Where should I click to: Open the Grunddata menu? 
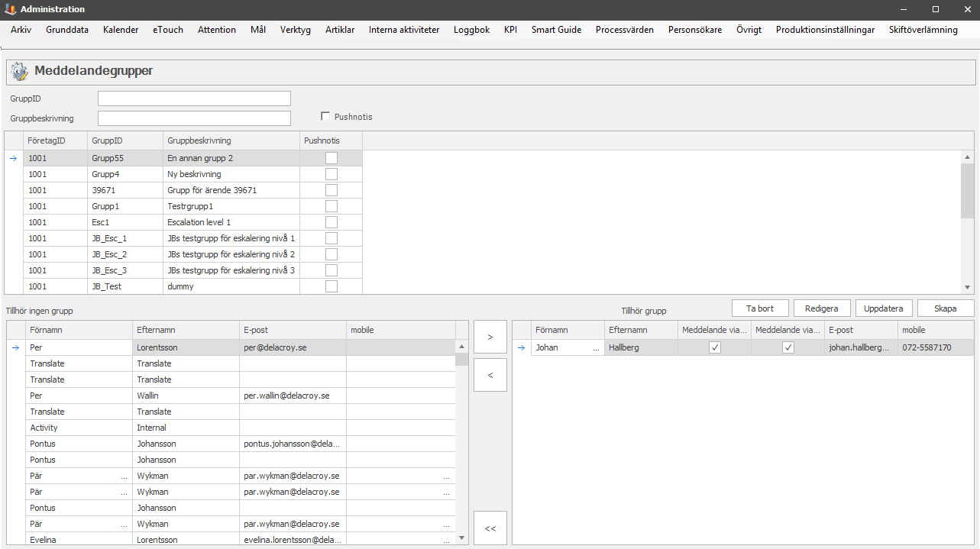[x=67, y=30]
